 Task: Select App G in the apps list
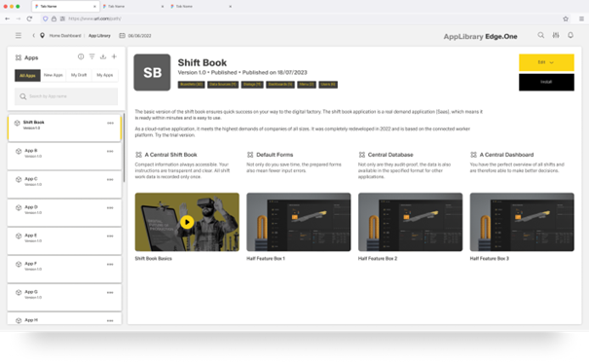(x=64, y=298)
